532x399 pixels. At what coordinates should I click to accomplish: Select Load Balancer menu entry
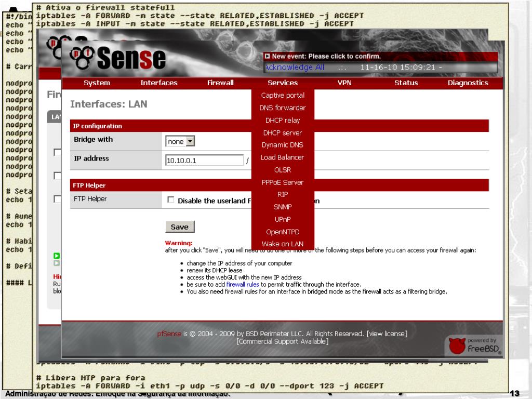[283, 157]
